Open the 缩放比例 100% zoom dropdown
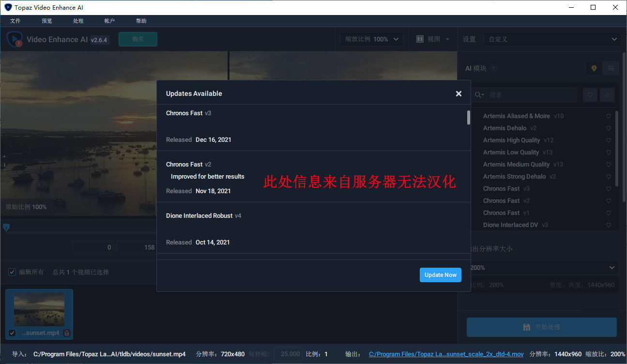This screenshot has width=627, height=364. [x=371, y=39]
